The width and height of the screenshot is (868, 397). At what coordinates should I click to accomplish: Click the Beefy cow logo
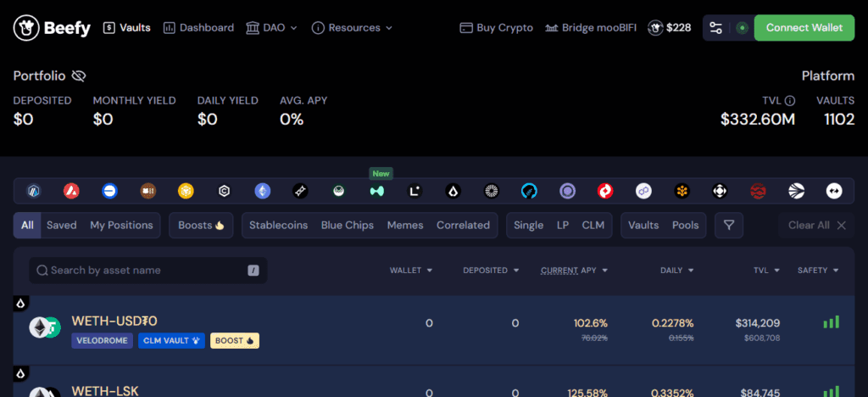click(x=52, y=28)
